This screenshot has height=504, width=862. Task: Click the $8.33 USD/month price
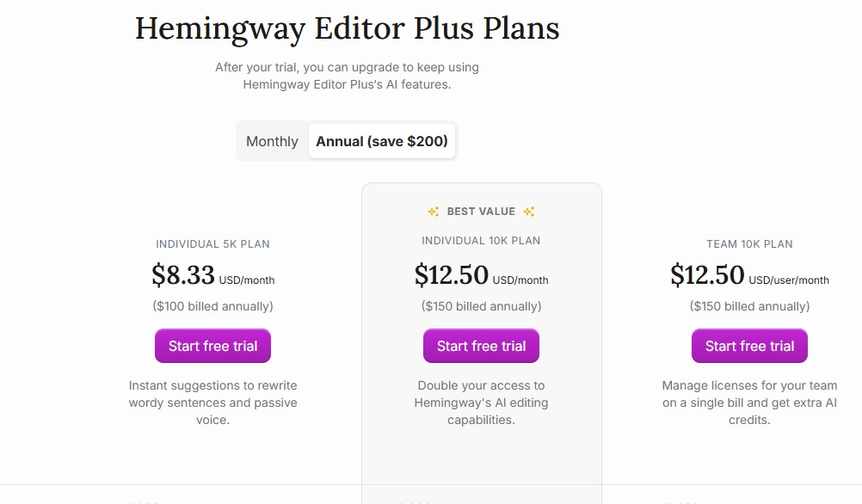(212, 275)
